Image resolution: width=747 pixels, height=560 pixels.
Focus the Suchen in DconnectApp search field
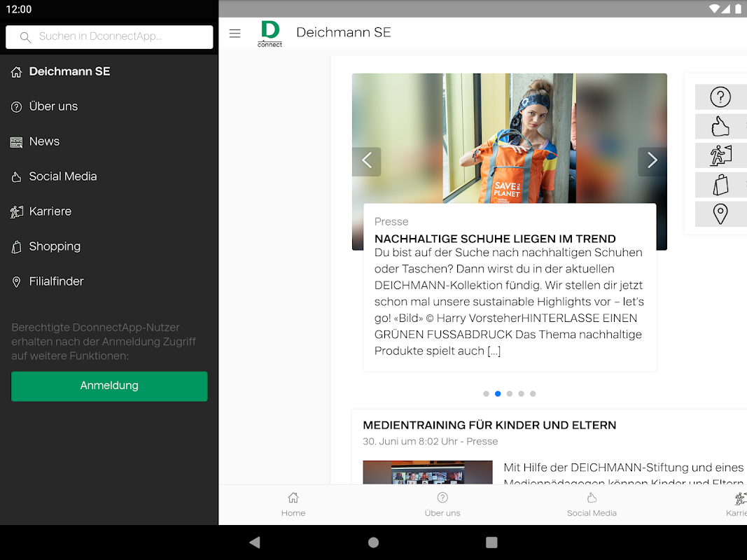pos(109,36)
